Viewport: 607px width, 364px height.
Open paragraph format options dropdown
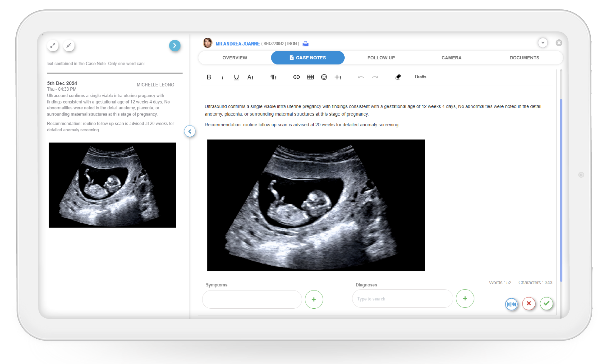pyautogui.click(x=273, y=77)
